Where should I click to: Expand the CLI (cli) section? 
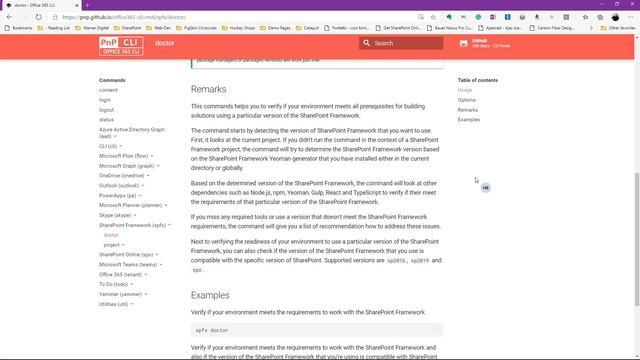coord(111,146)
